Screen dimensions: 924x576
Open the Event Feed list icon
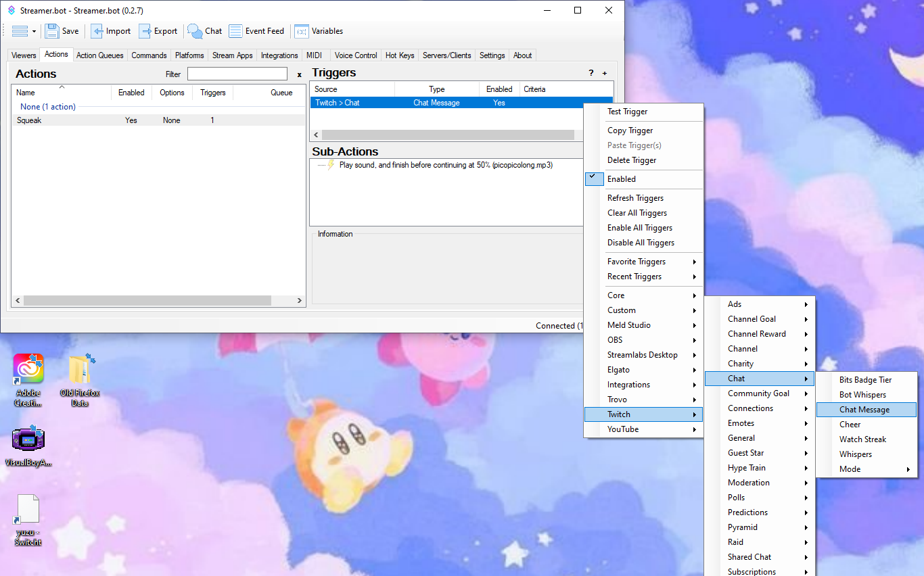235,31
